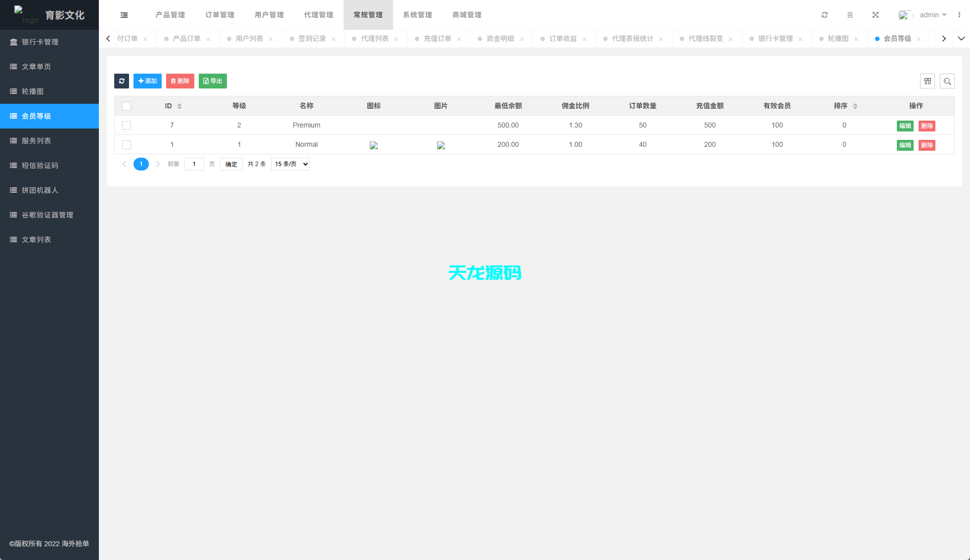Switch to the 系统管理 menu

click(x=417, y=15)
